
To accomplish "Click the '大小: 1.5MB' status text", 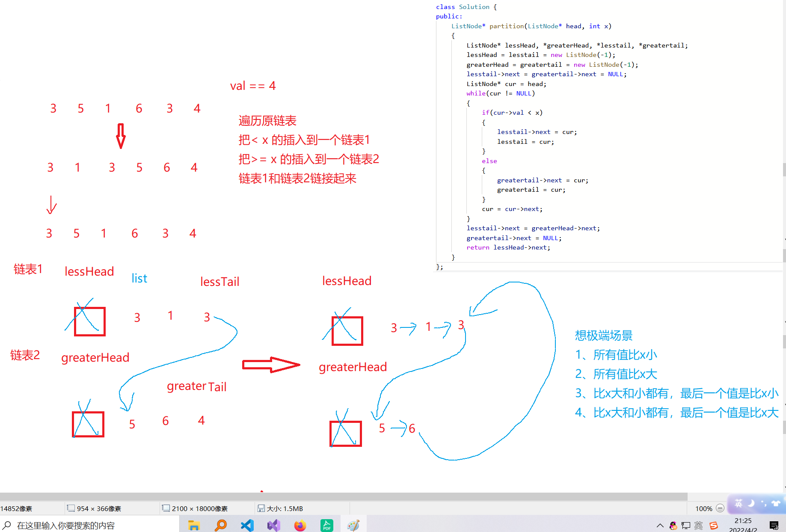I will [285, 508].
